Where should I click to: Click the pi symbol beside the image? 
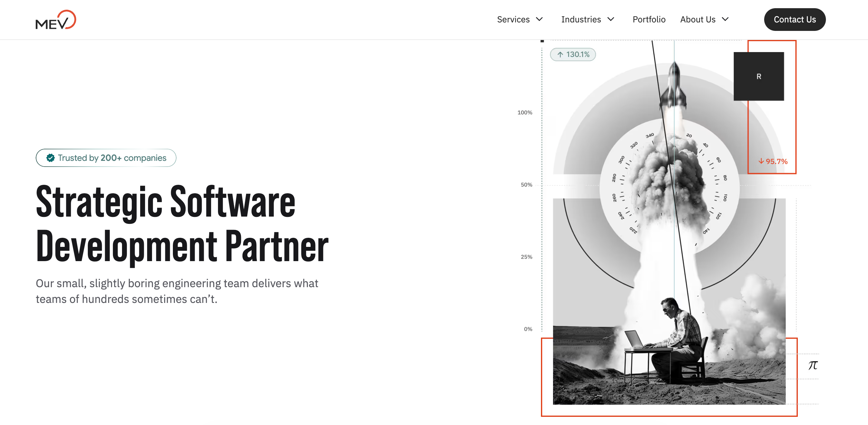click(813, 365)
